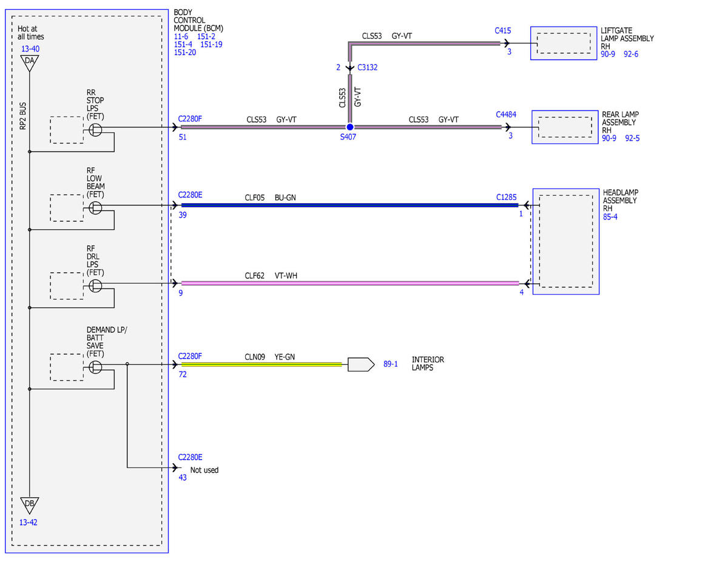Select the Rear Lamp Assembly RH component box
The height and width of the screenshot is (562, 728).
click(565, 127)
